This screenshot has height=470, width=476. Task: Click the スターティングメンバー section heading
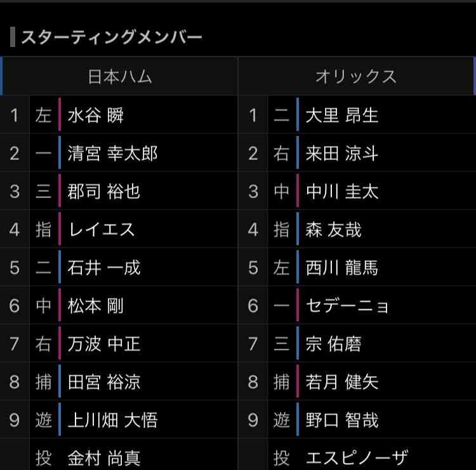[112, 37]
